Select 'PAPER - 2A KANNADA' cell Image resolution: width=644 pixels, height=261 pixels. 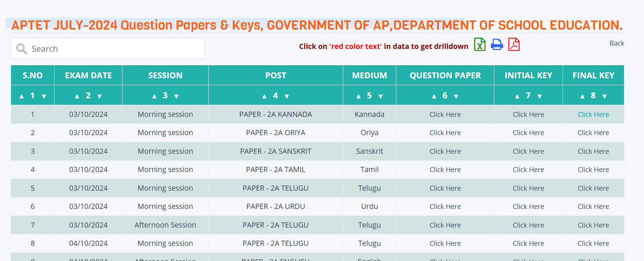point(276,114)
